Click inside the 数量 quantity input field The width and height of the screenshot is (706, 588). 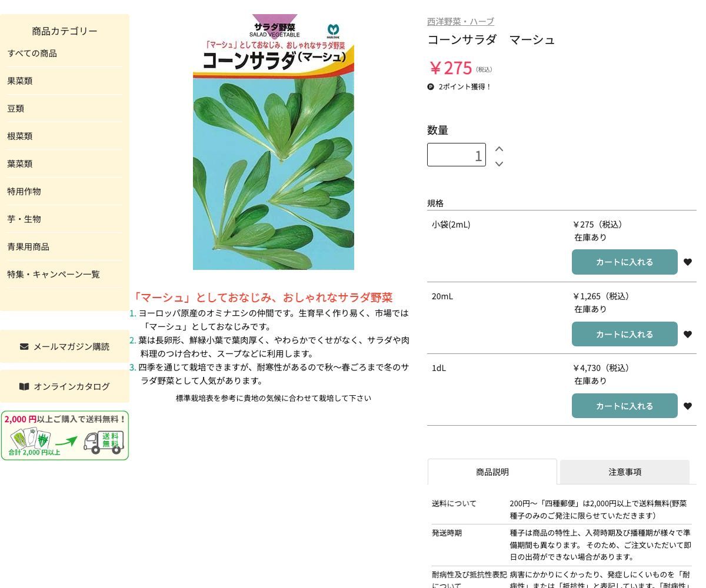click(x=456, y=155)
